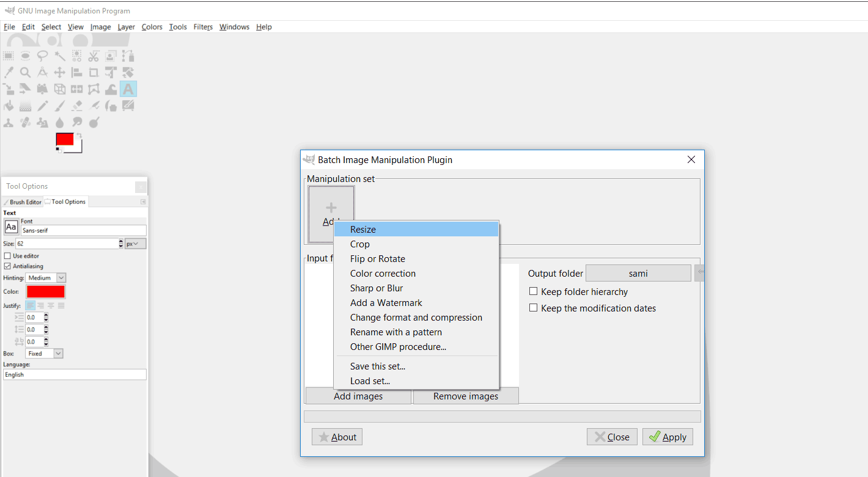This screenshot has height=477, width=868.
Task: Click the About button in the plugin dialog
Action: click(x=337, y=437)
